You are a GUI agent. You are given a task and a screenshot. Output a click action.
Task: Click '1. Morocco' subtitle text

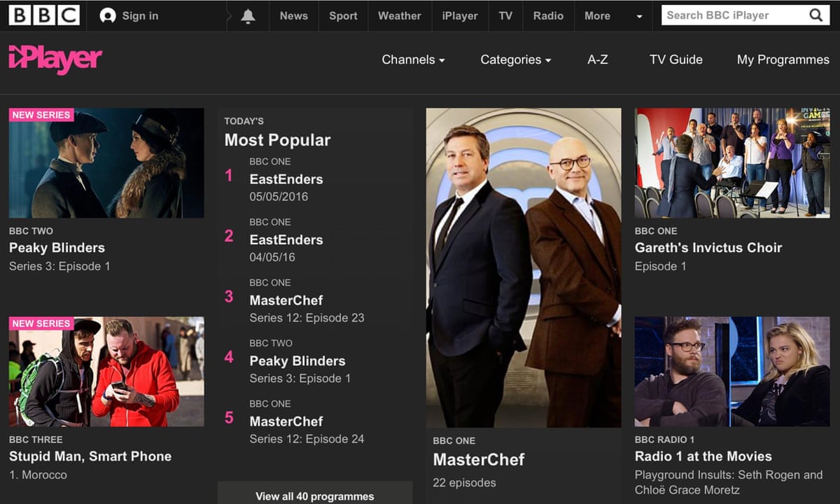(38, 475)
